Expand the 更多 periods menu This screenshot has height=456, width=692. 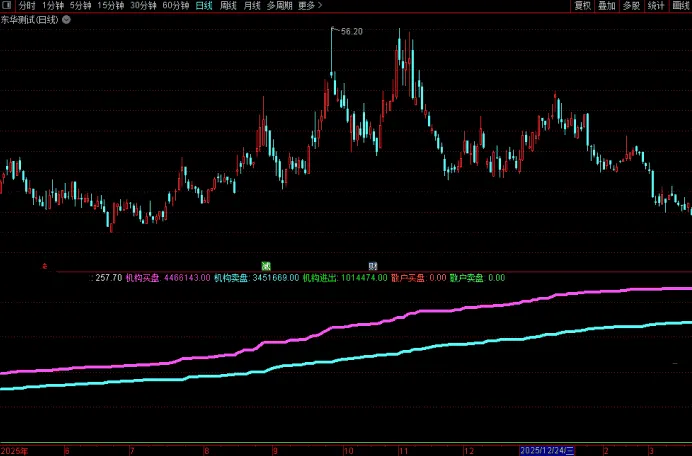tap(310, 6)
